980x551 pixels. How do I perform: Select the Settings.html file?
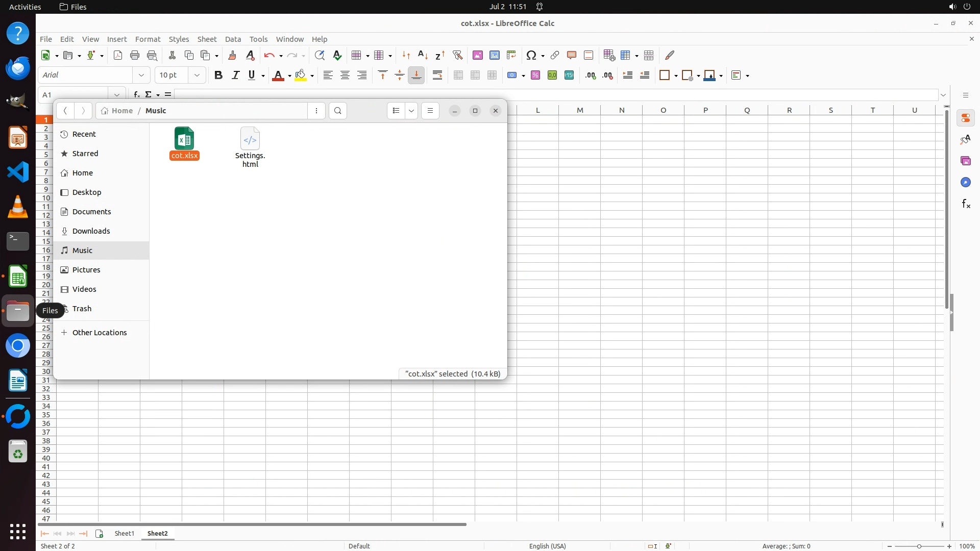tap(250, 147)
